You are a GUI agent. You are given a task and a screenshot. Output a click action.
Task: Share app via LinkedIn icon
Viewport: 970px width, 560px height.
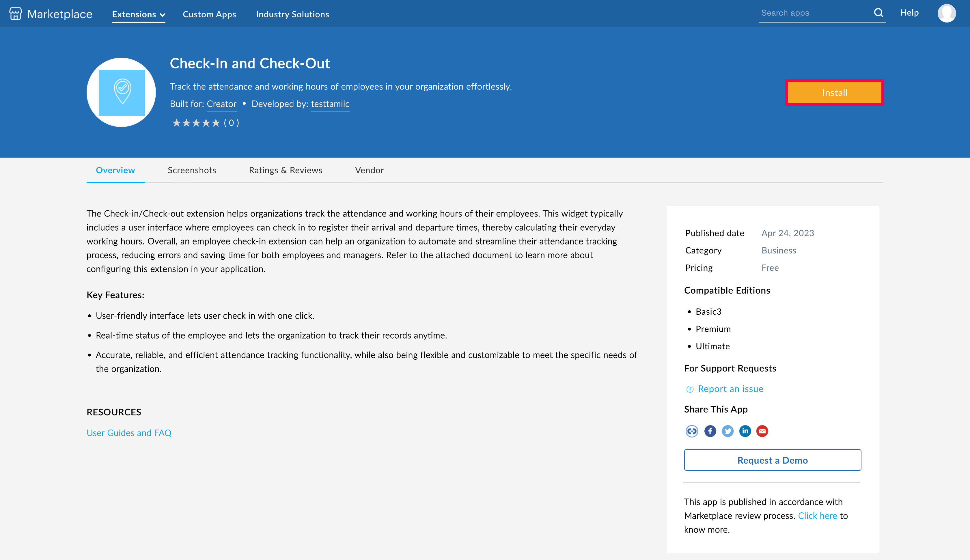[745, 431]
